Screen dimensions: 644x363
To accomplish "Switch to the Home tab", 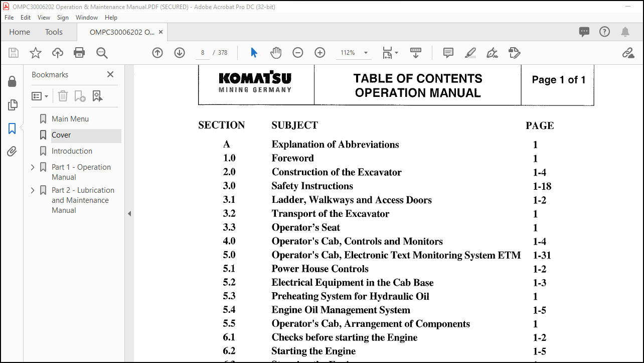I will [20, 32].
